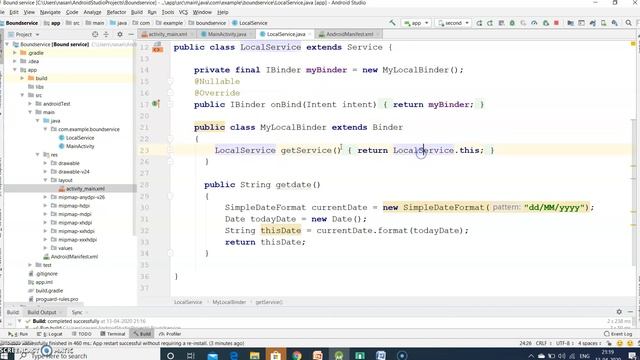Click the locate-file target icon in Project panel
This screenshot has height=360, width=640.
point(95,35)
